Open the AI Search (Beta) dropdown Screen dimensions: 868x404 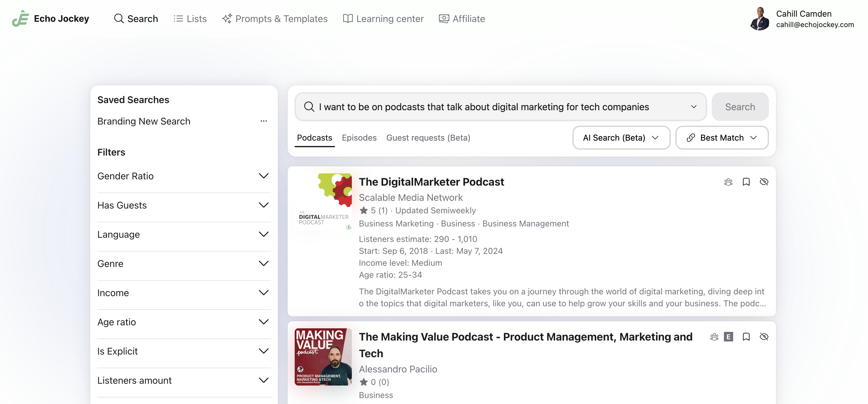point(621,138)
